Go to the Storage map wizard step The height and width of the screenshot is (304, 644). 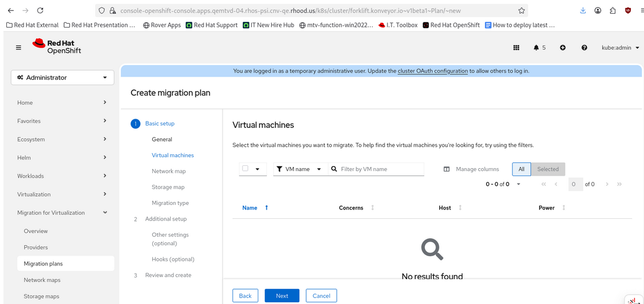[x=168, y=187]
